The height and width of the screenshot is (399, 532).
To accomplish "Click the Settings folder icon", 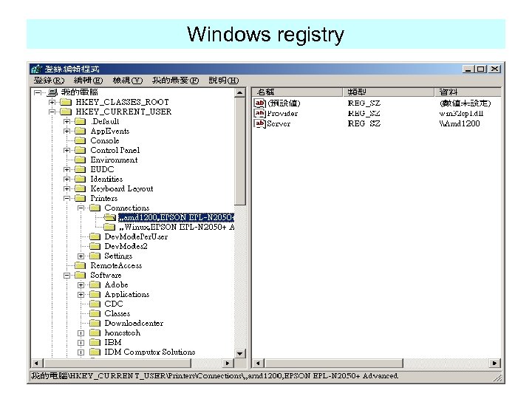I will (95, 256).
